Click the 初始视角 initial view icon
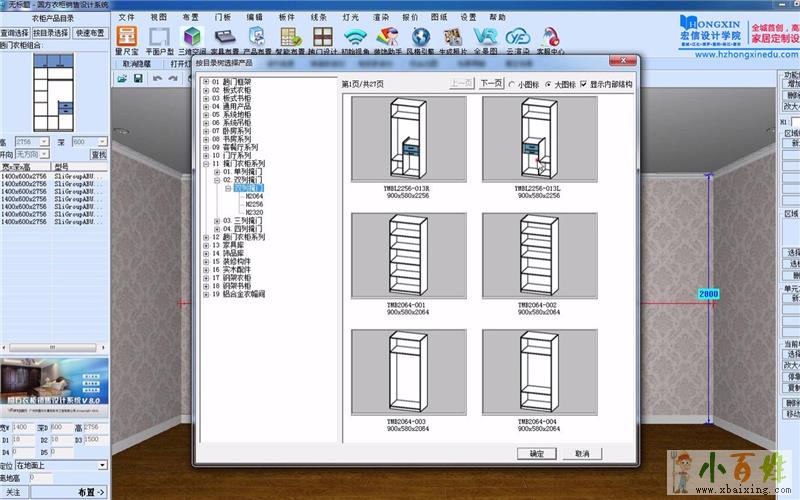The width and height of the screenshot is (800, 500). [353, 37]
